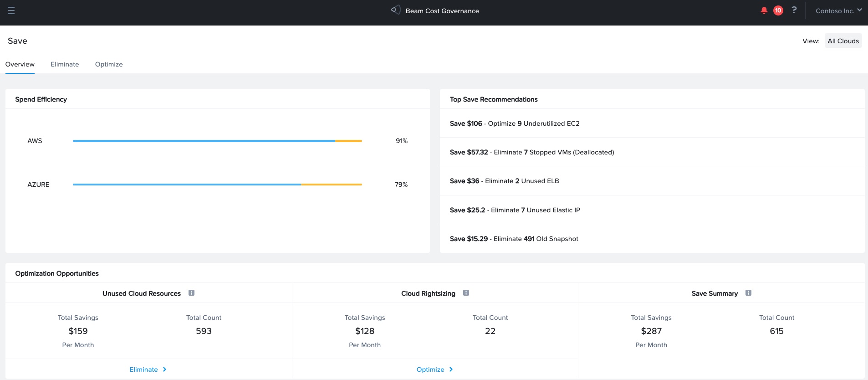868x380 pixels.
Task: Select the Overview tab
Action: pos(20,64)
